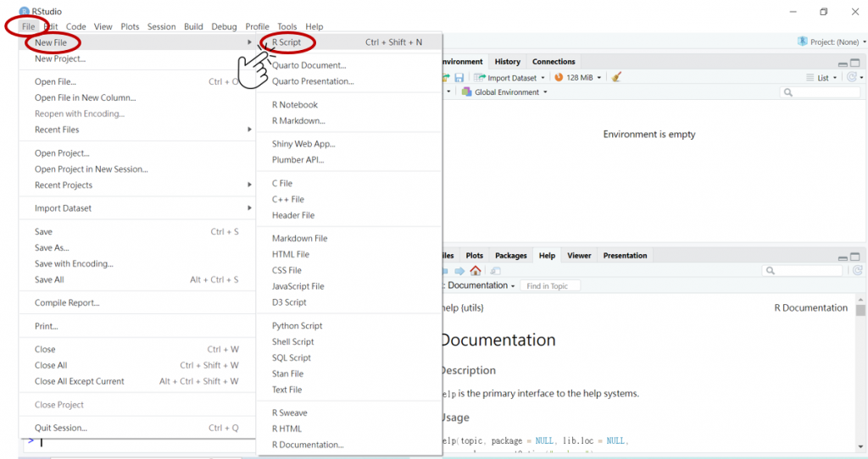
Task: Open the Help menu in menu bar
Action: coord(314,26)
